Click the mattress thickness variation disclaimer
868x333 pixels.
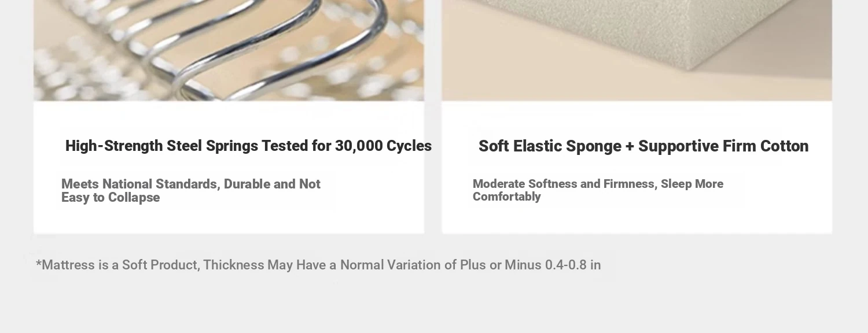click(318, 265)
